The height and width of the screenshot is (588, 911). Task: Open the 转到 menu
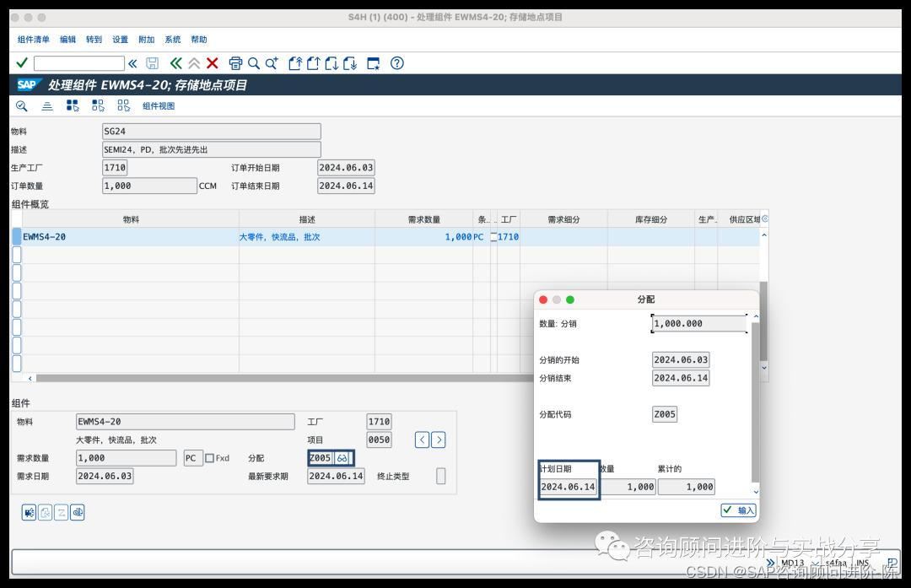(94, 40)
